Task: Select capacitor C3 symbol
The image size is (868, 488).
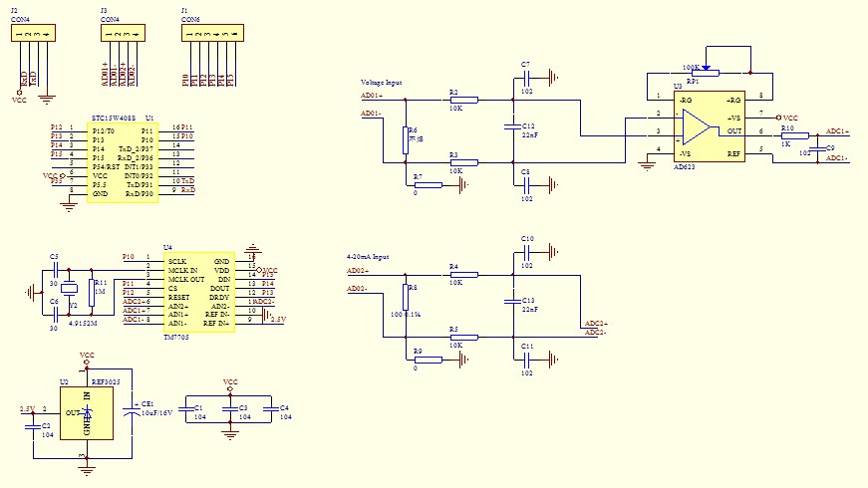Action: tap(230, 409)
